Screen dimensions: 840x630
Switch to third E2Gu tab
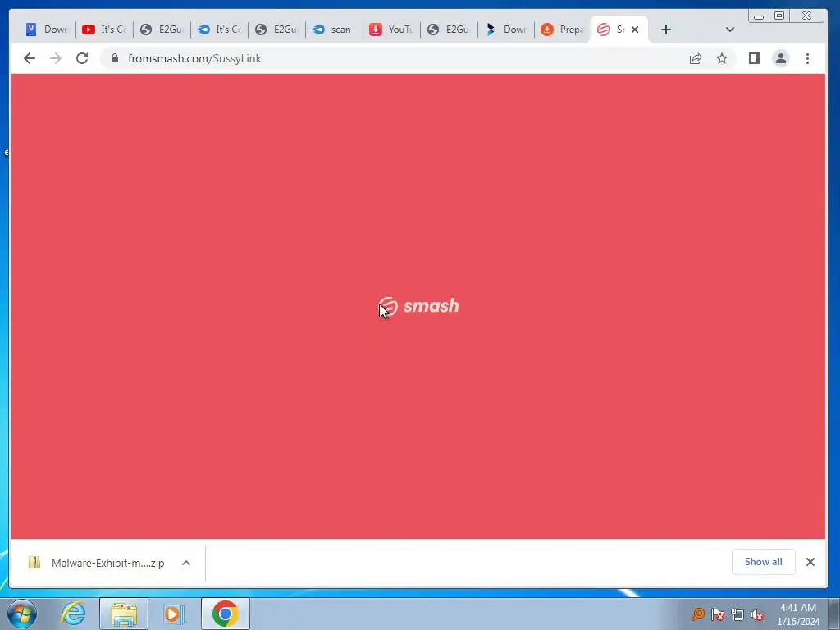tap(448, 30)
